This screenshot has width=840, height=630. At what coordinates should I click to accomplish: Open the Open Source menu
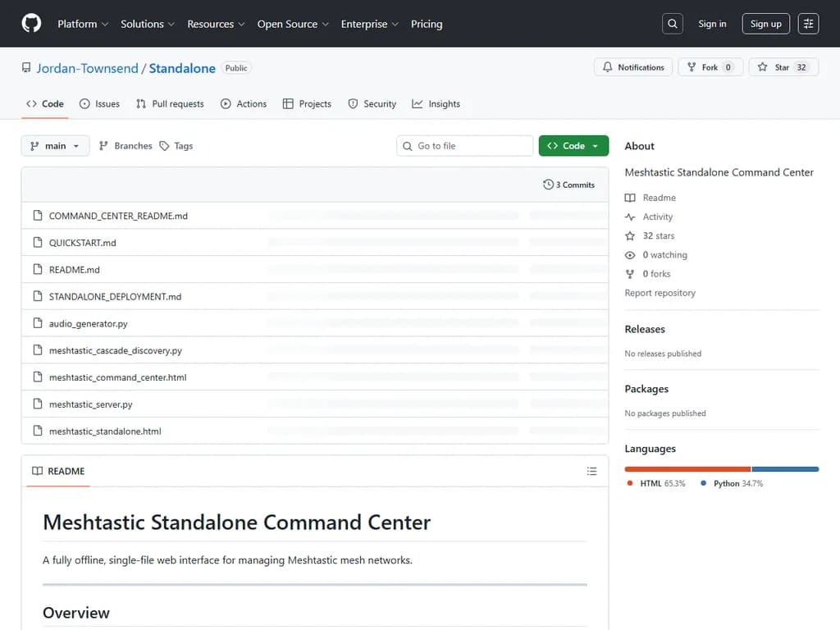pos(288,24)
